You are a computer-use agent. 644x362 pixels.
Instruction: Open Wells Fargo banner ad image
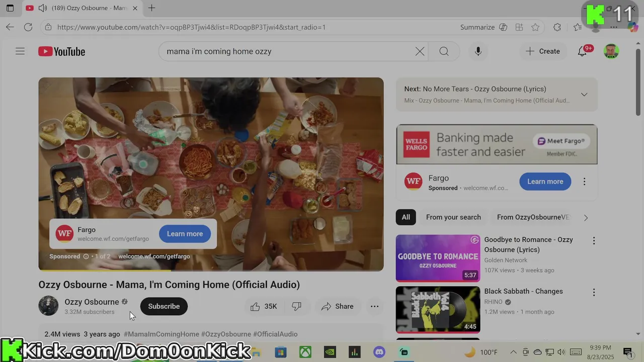pyautogui.click(x=497, y=144)
